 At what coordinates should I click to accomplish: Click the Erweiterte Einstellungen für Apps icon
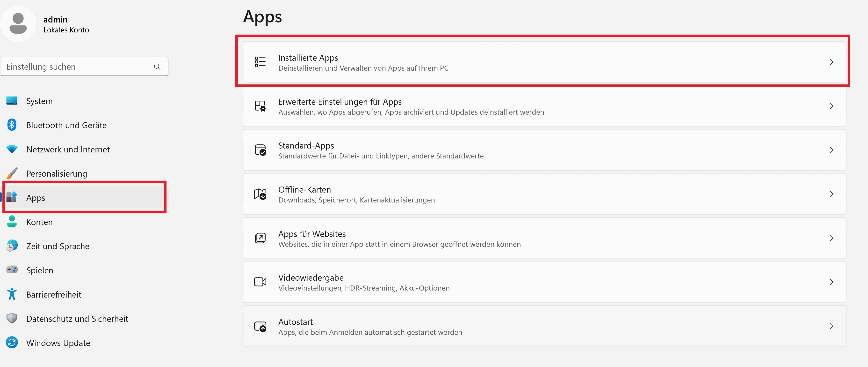[260, 106]
